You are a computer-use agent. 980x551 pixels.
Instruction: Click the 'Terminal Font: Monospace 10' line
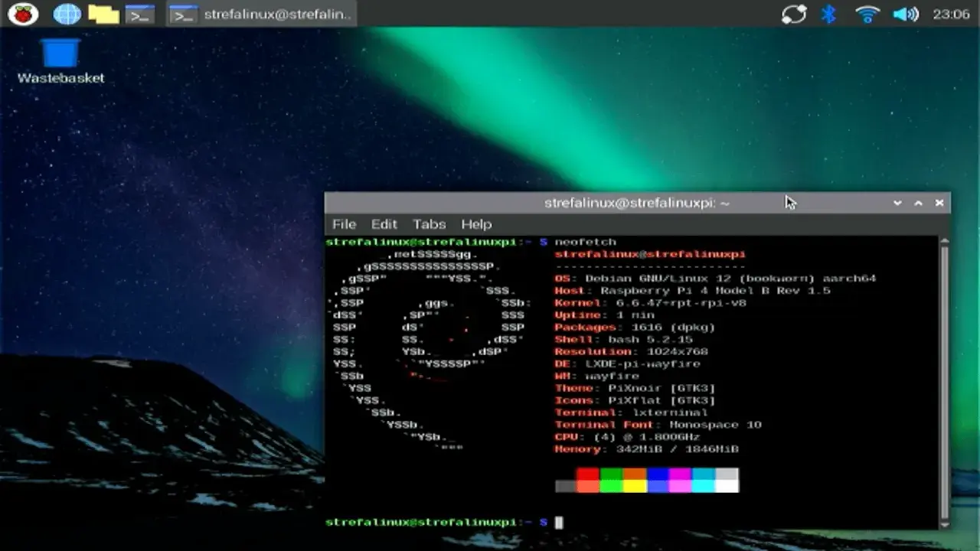658,425
